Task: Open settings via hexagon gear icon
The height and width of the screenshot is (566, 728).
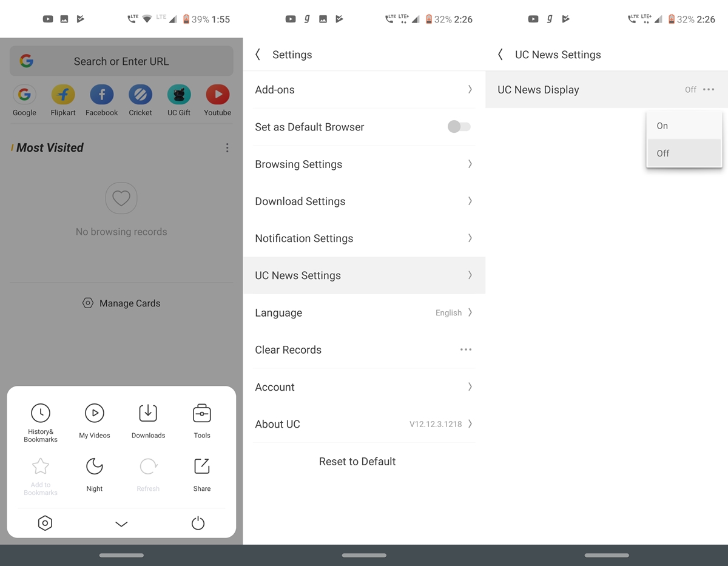Action: pos(45,524)
